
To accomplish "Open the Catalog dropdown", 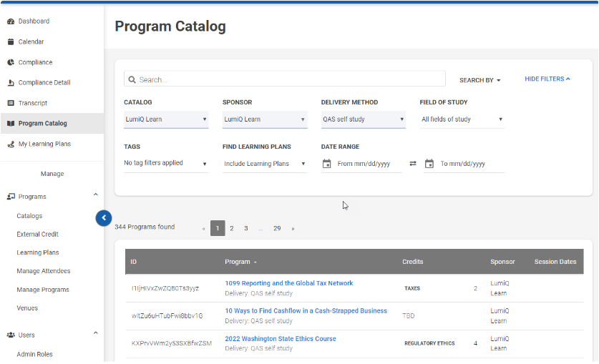I will tap(166, 119).
